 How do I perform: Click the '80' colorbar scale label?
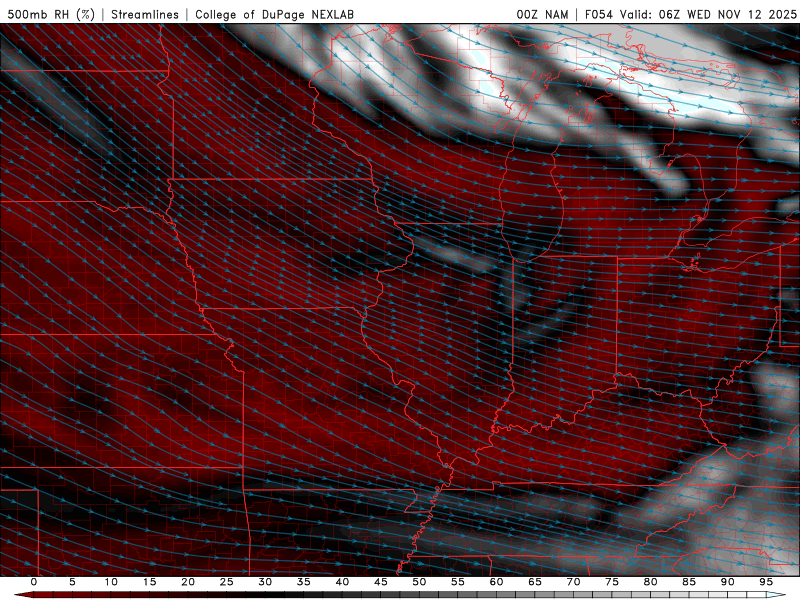(651, 582)
